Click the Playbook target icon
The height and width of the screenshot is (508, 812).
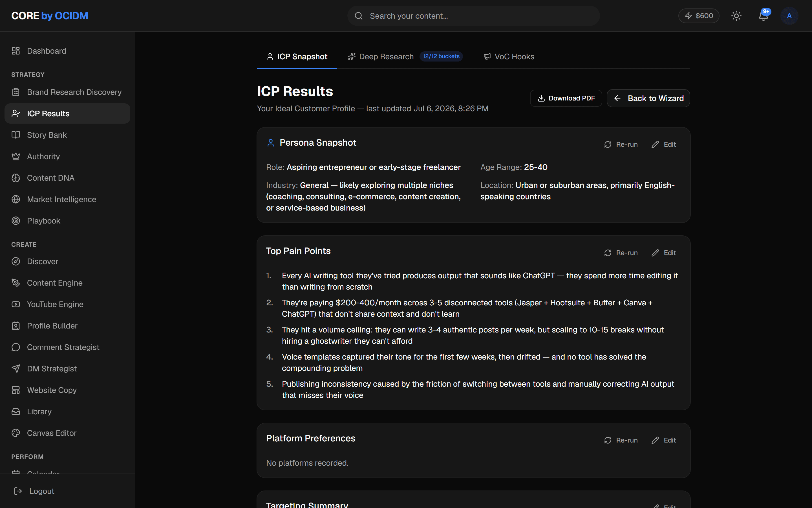[16, 221]
